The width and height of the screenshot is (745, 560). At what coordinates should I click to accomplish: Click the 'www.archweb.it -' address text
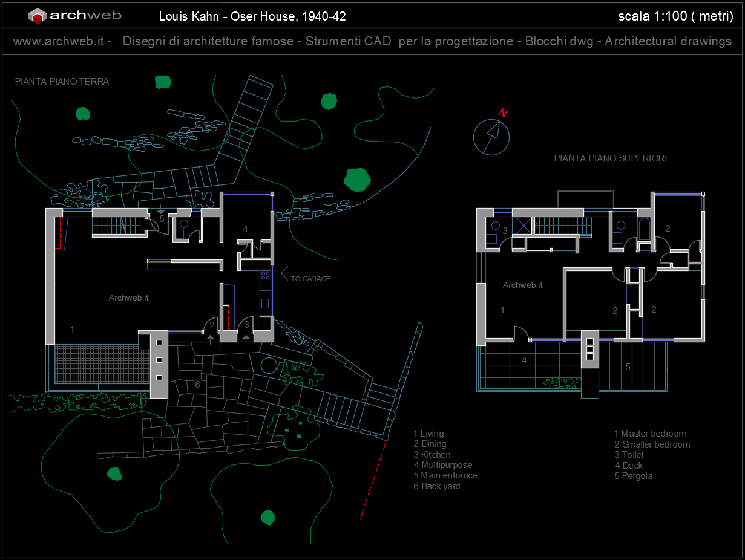(62, 42)
